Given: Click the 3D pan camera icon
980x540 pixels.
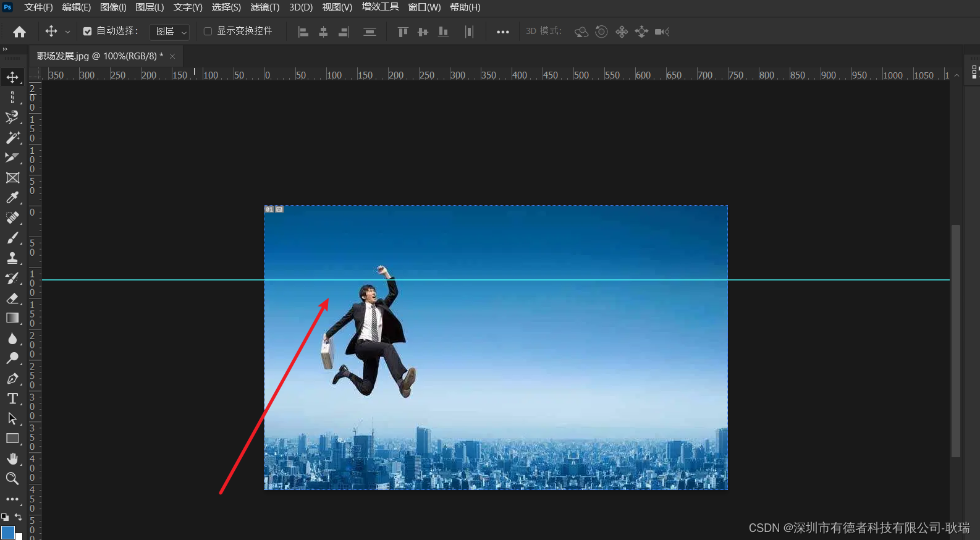Looking at the screenshot, I should 622,32.
